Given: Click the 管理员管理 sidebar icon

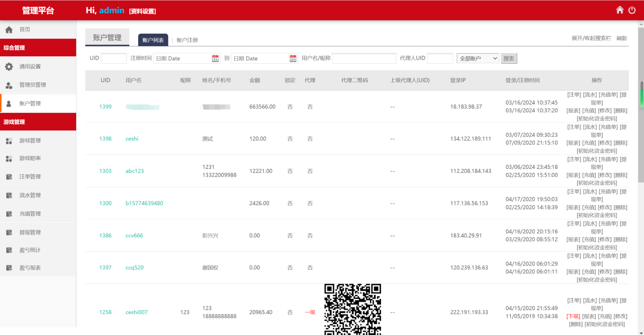Looking at the screenshot, I should 9,85.
